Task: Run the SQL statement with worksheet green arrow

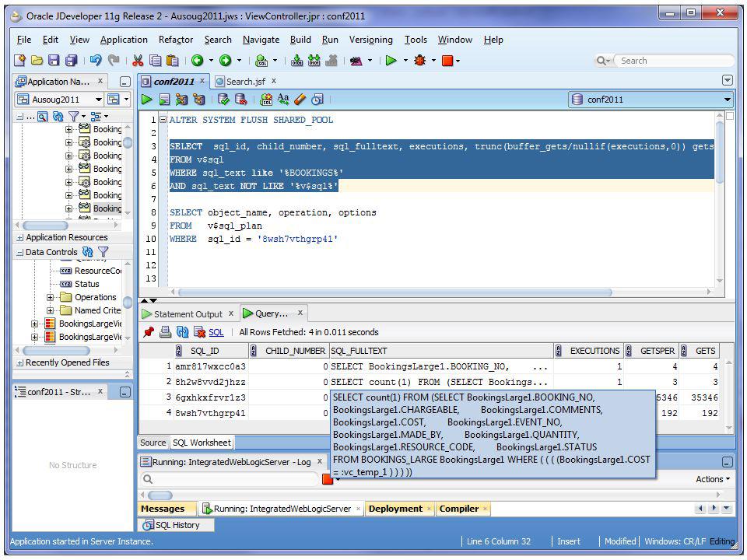Action: (147, 99)
